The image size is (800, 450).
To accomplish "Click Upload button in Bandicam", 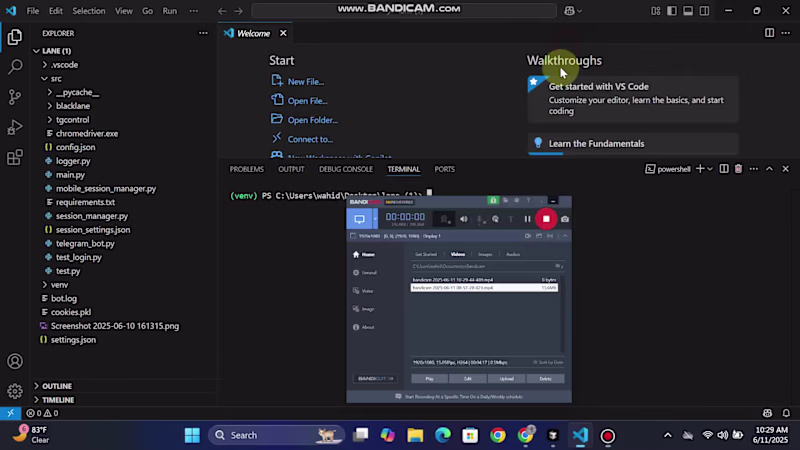I will 507,379.
